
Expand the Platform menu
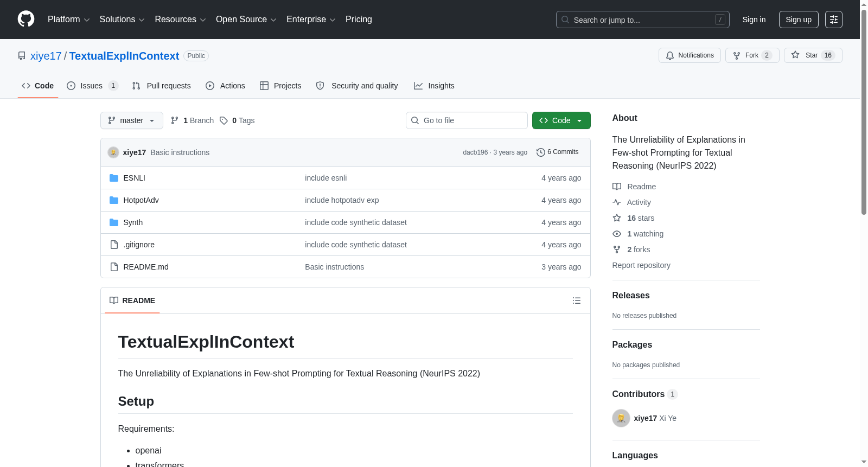coord(69,20)
